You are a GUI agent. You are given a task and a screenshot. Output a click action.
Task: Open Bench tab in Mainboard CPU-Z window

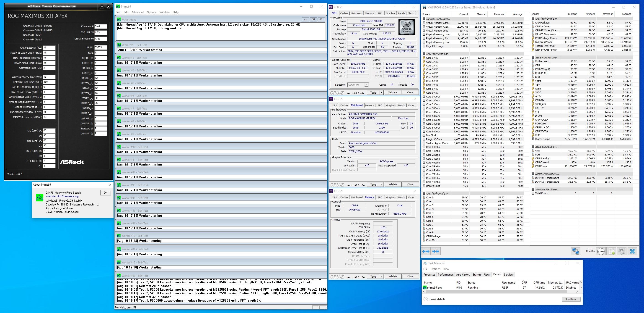point(401,105)
